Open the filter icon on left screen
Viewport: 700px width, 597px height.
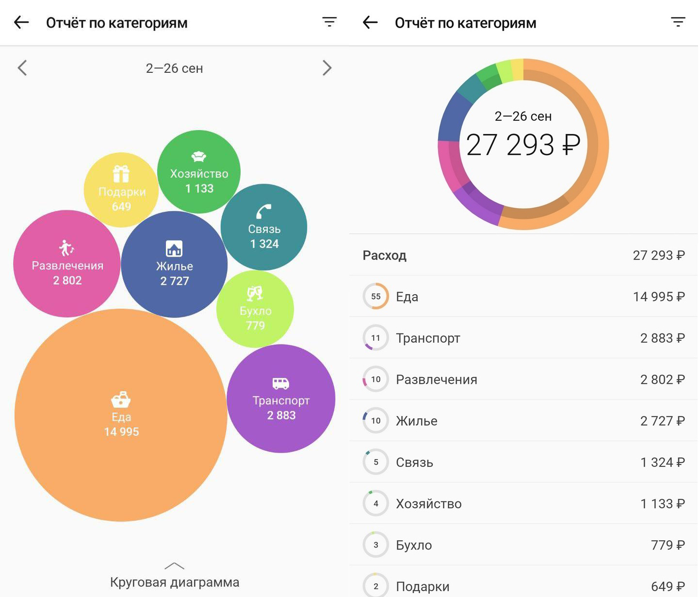pos(329,22)
